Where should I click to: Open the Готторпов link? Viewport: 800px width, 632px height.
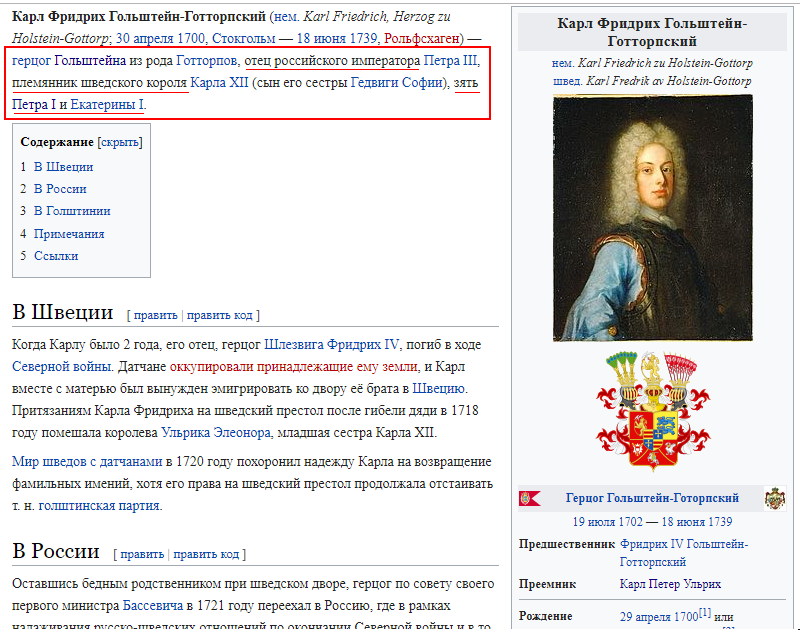pos(207,61)
